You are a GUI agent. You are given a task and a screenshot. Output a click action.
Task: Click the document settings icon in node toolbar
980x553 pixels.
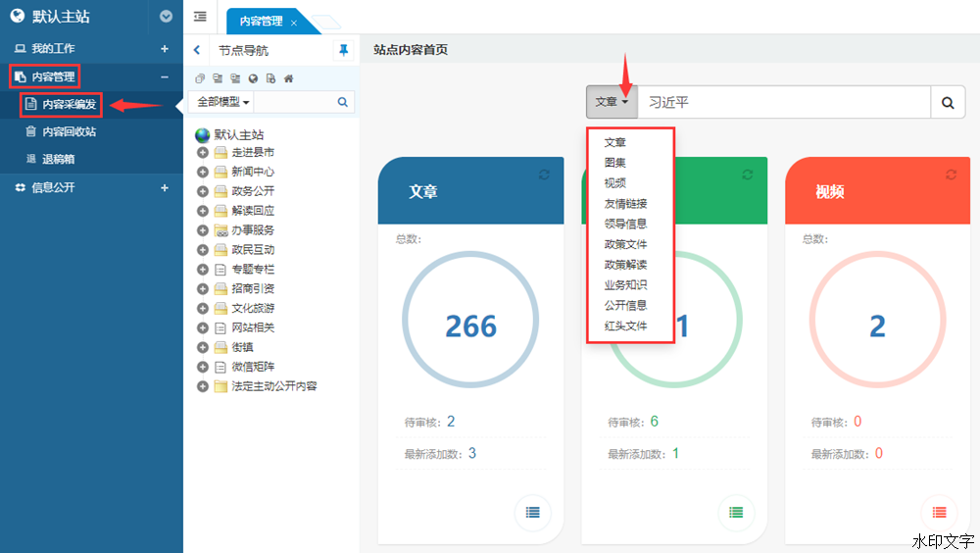tap(270, 78)
